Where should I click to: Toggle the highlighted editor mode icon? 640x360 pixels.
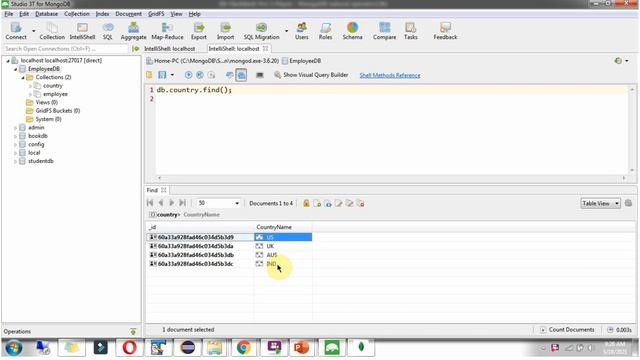click(x=241, y=75)
